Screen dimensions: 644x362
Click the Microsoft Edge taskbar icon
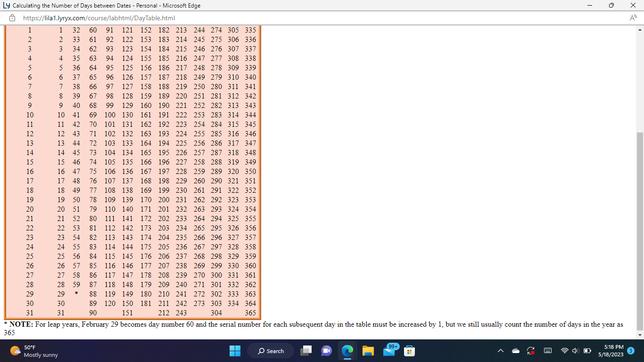[x=347, y=351]
